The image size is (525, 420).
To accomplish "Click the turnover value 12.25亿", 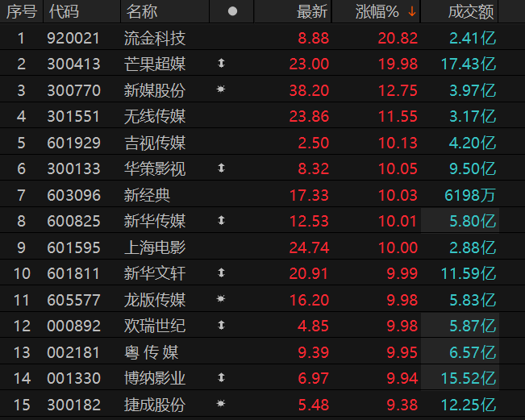I will coord(469,405).
